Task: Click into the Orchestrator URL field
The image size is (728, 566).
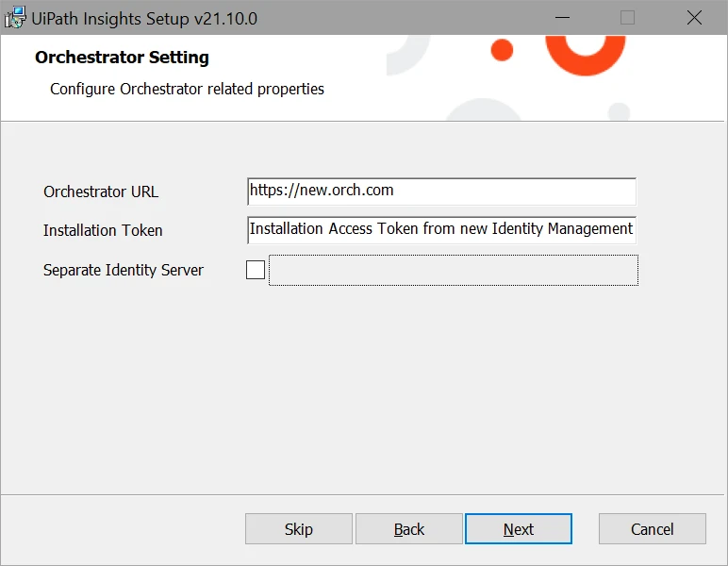Action: point(441,191)
